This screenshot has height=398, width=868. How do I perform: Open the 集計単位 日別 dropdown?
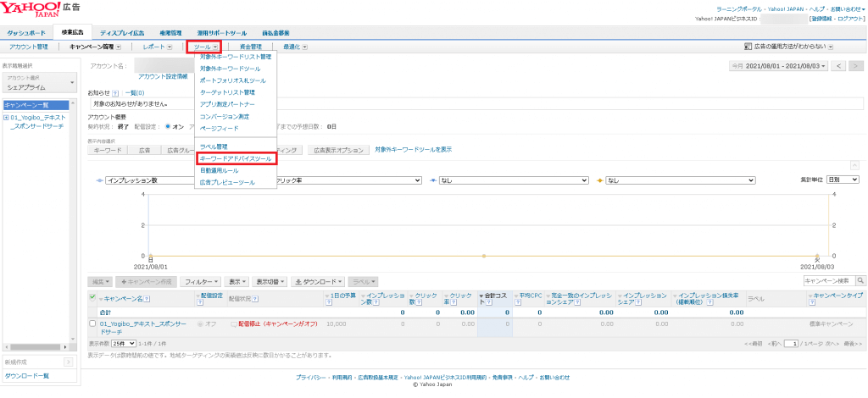point(843,180)
